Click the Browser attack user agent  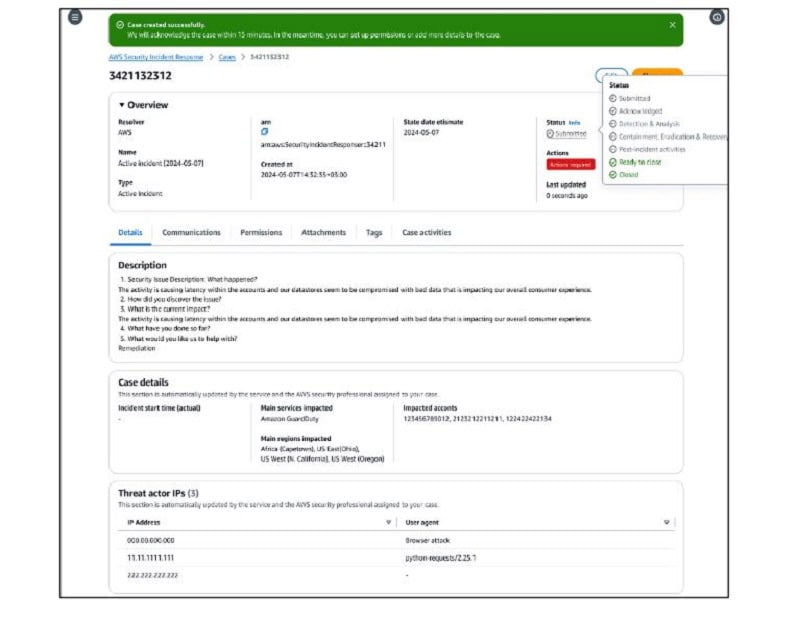pyautogui.click(x=428, y=540)
